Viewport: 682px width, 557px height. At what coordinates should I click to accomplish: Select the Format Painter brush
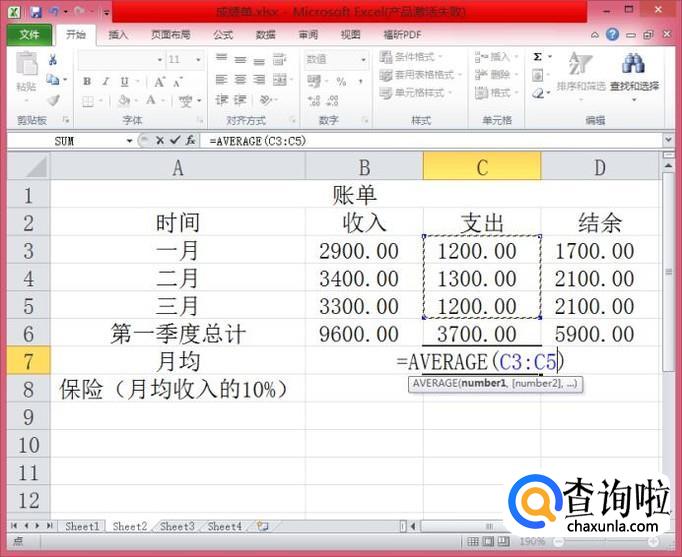pyautogui.click(x=53, y=100)
